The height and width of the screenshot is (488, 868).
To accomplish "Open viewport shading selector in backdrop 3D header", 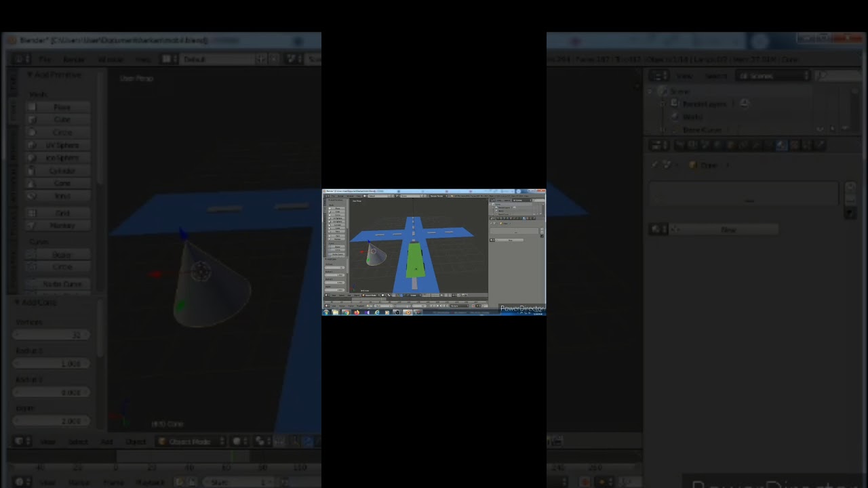I will pos(240,441).
